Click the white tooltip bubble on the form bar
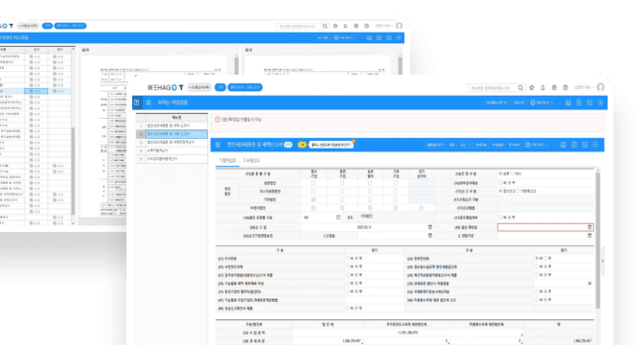 point(331,145)
